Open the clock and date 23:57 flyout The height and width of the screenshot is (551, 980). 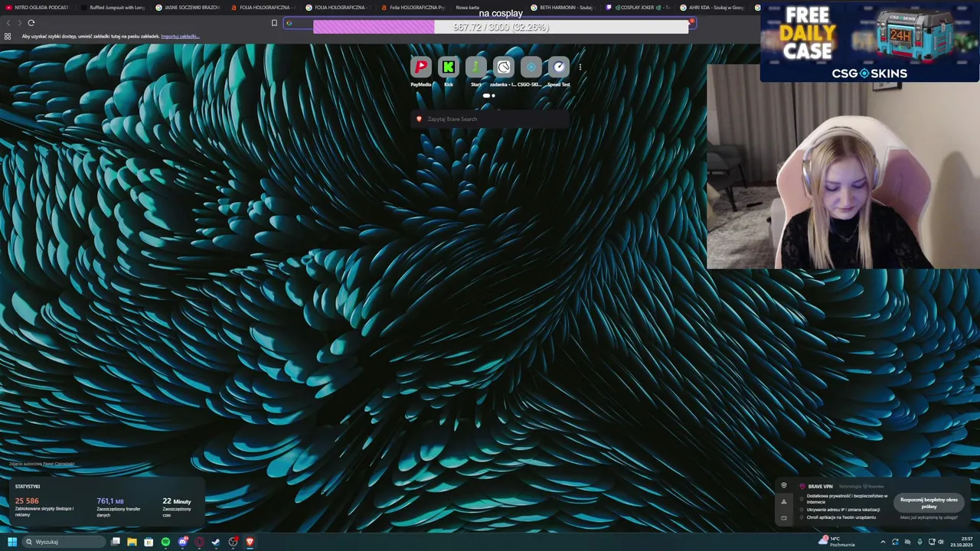click(x=962, y=542)
